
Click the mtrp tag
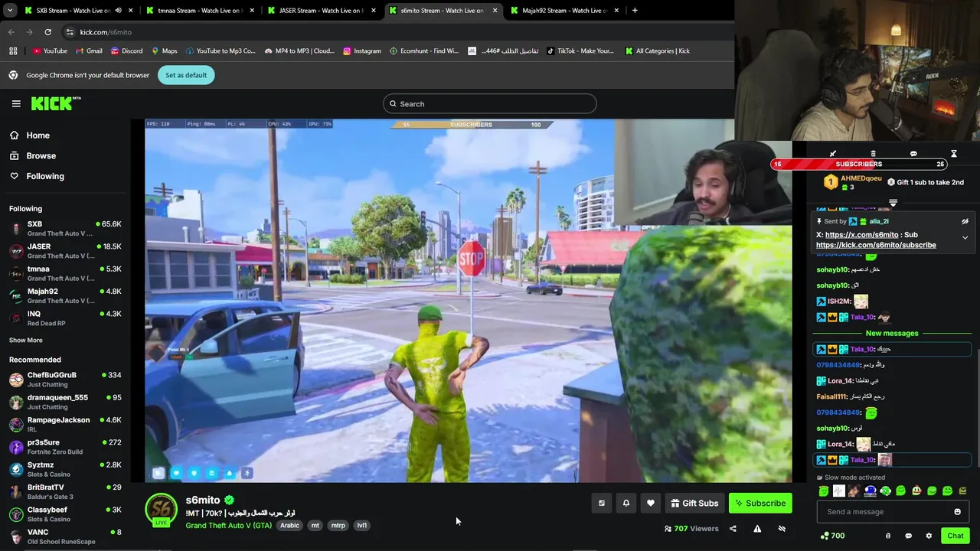[x=338, y=526]
